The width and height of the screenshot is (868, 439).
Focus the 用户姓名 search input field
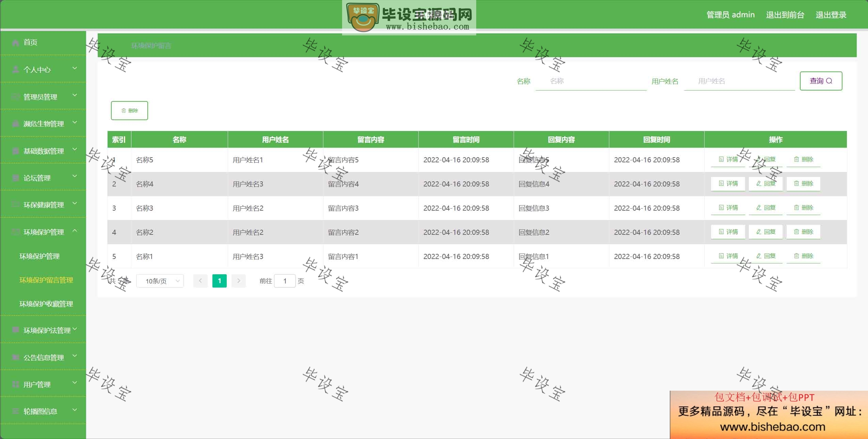739,81
